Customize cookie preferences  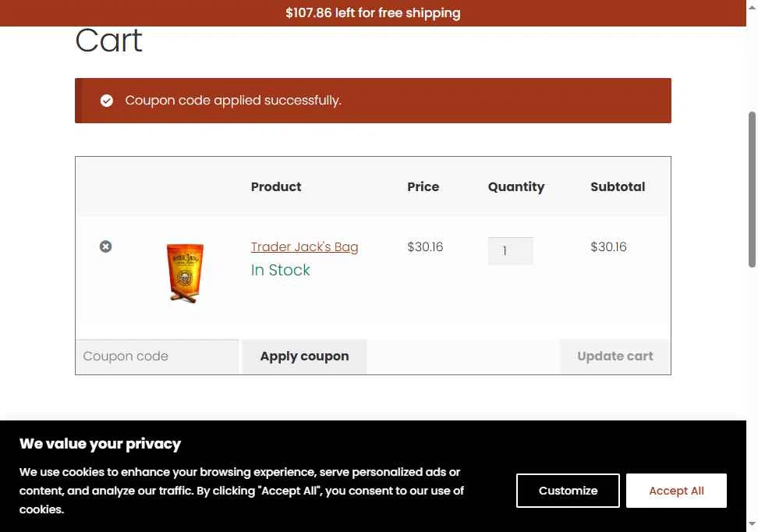click(568, 491)
